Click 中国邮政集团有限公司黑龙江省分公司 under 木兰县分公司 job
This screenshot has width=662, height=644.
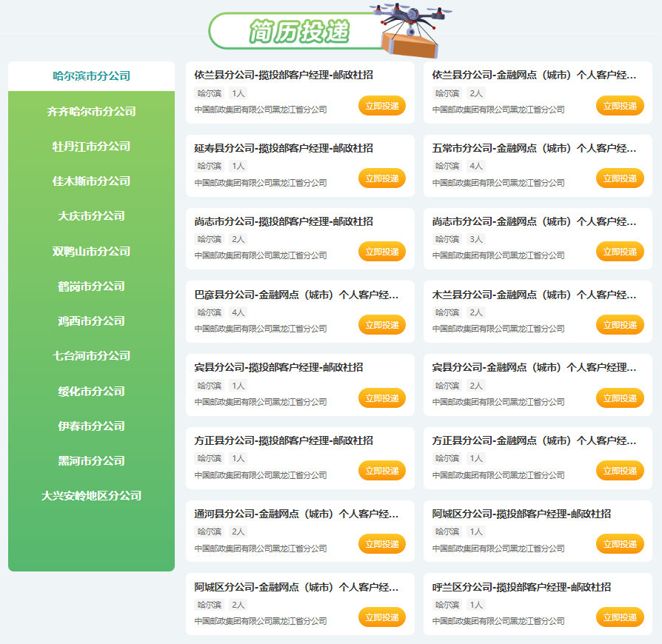pyautogui.click(x=498, y=329)
